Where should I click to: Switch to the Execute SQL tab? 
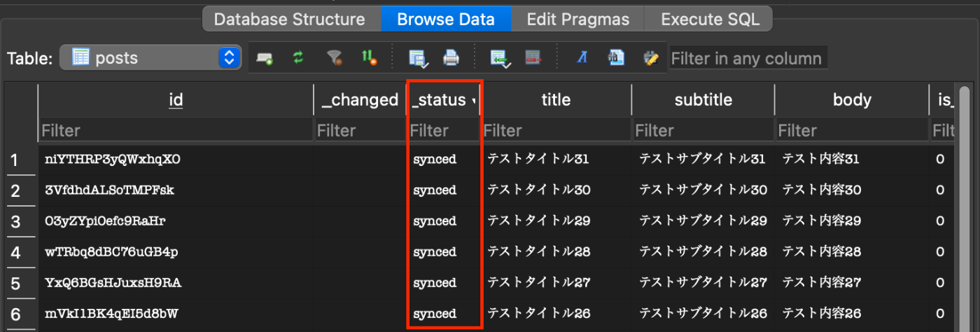tap(710, 19)
